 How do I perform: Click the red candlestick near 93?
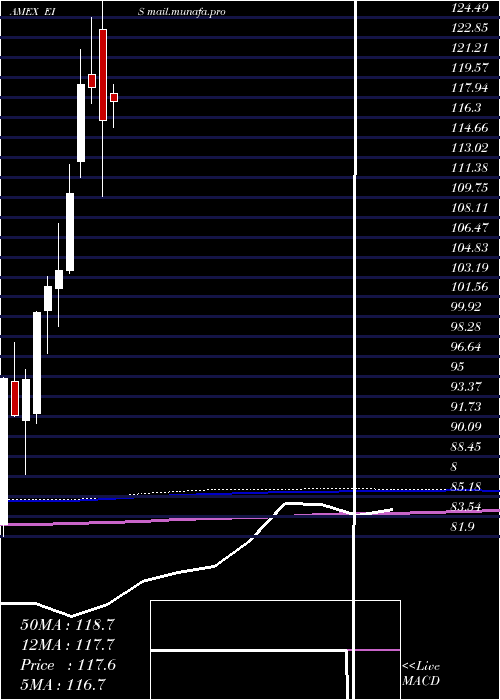tap(15, 399)
